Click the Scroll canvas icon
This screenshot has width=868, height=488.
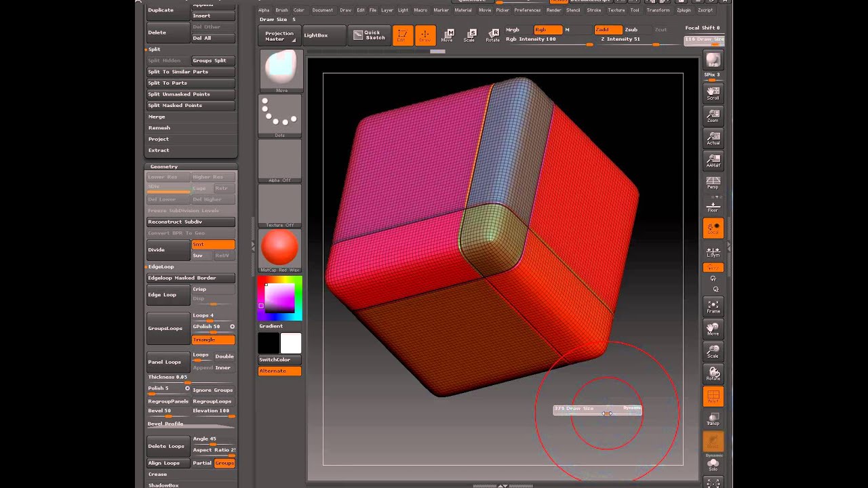(713, 93)
